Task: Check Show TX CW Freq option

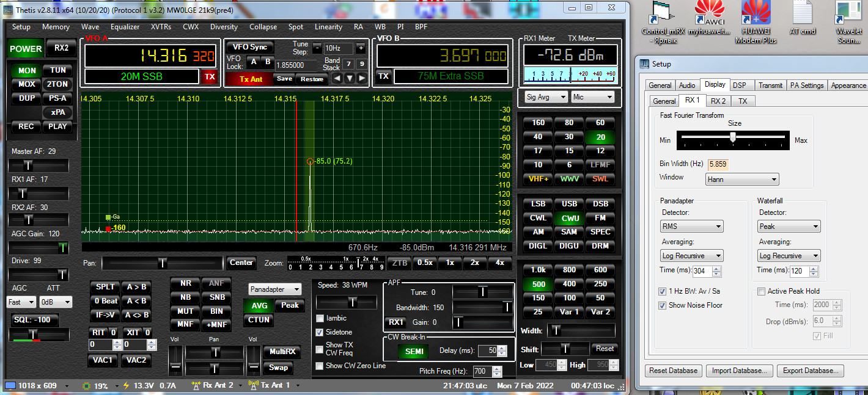Action: (320, 349)
